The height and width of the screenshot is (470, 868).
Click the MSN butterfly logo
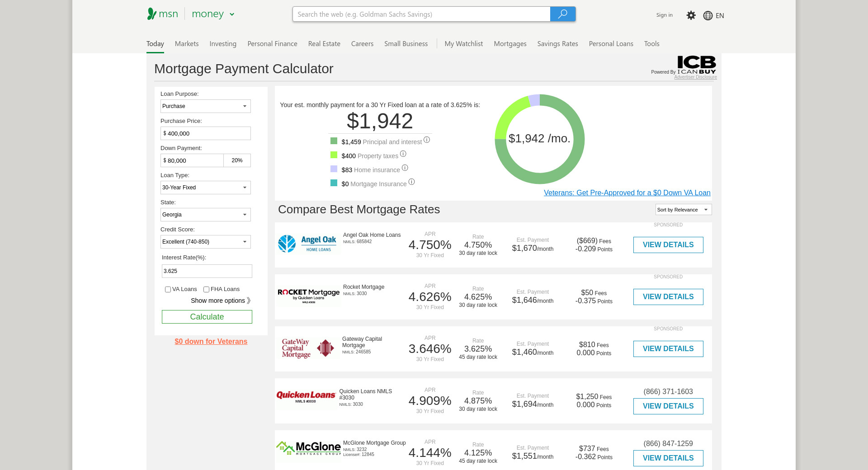click(152, 14)
